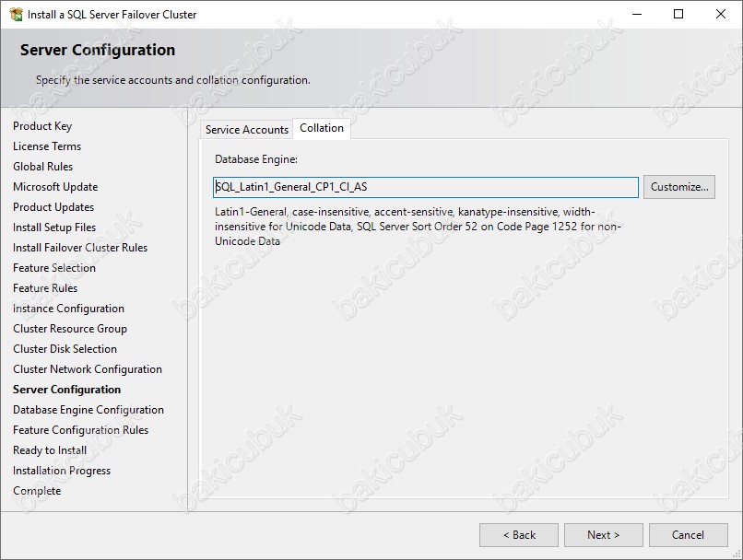Switch to the Service Accounts tab
Image resolution: width=743 pixels, height=560 pixels.
click(246, 129)
